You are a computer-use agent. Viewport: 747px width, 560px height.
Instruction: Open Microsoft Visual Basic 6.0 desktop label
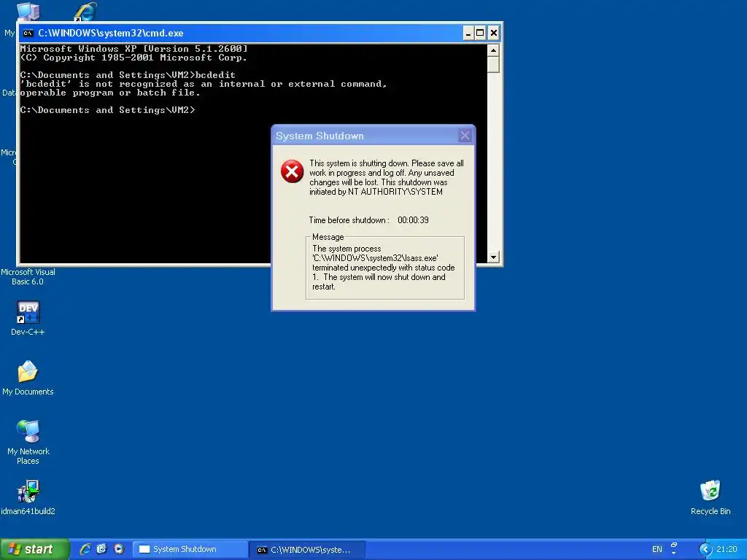pyautogui.click(x=28, y=276)
